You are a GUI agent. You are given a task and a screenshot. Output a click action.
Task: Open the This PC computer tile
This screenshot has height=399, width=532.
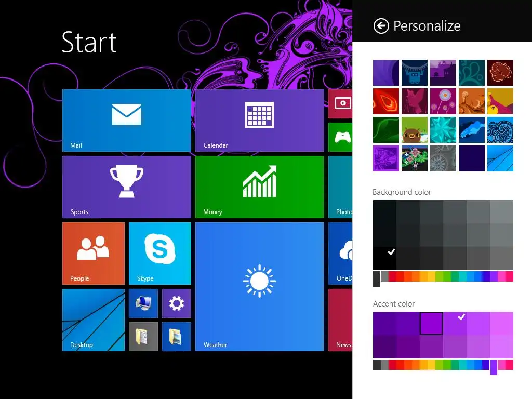pyautogui.click(x=143, y=303)
